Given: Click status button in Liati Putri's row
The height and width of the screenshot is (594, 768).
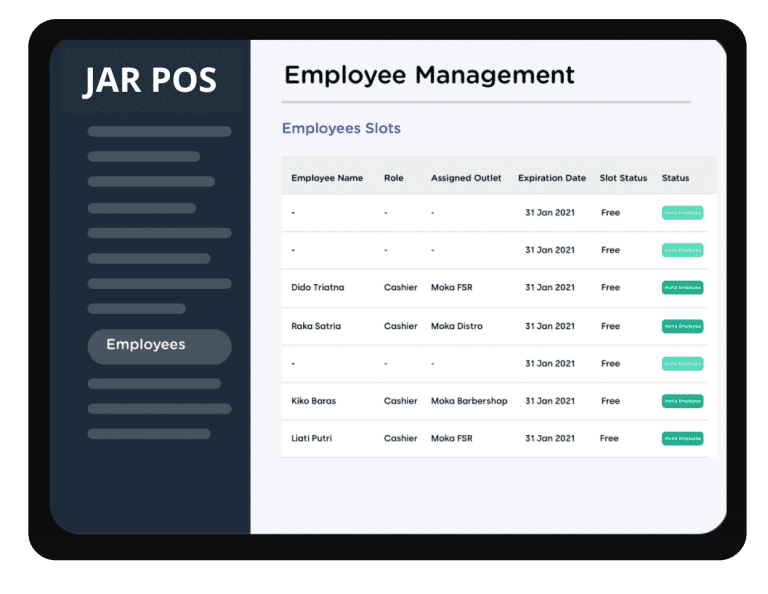Looking at the screenshot, I should pyautogui.click(x=682, y=438).
